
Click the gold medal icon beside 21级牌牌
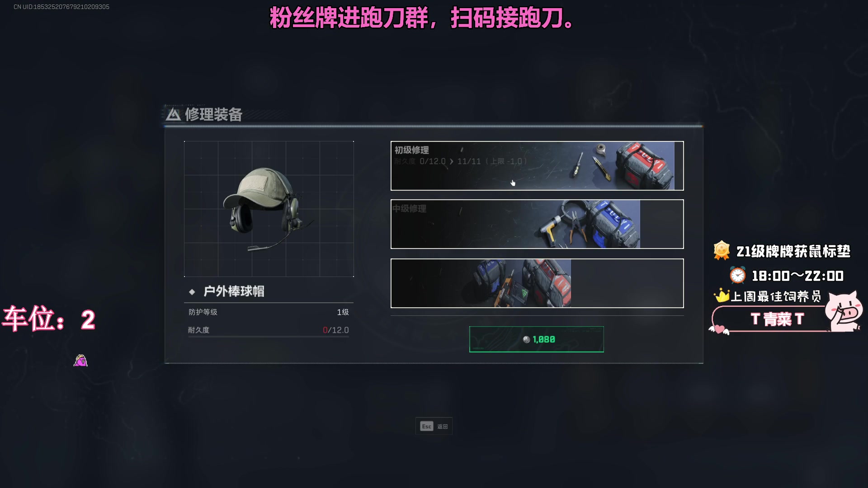click(x=722, y=250)
